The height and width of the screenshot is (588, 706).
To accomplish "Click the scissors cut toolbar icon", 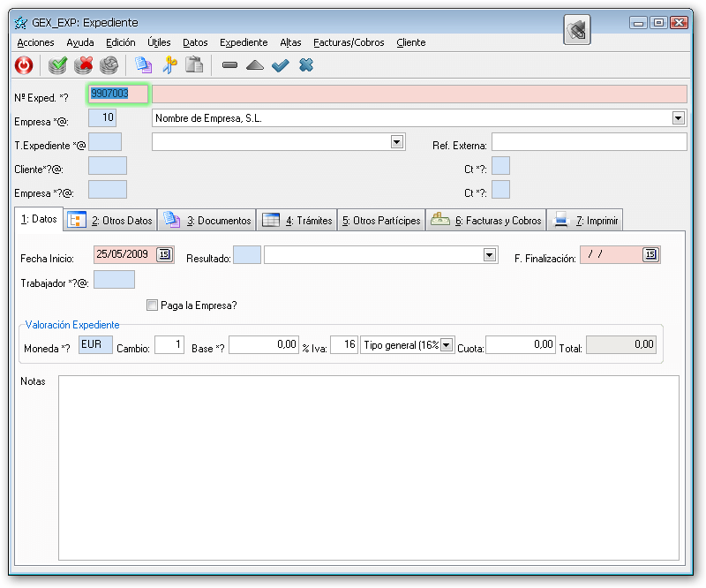I will (x=169, y=64).
